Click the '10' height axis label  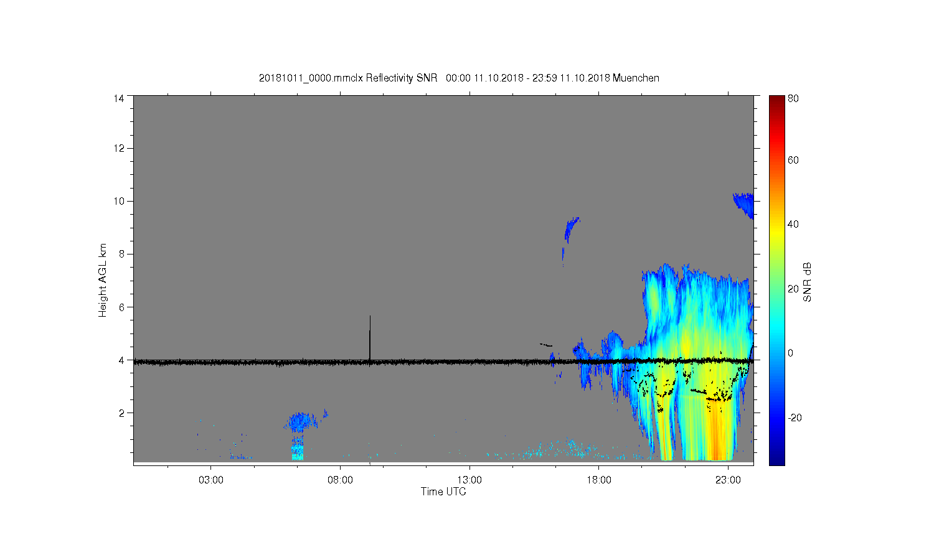(x=119, y=201)
